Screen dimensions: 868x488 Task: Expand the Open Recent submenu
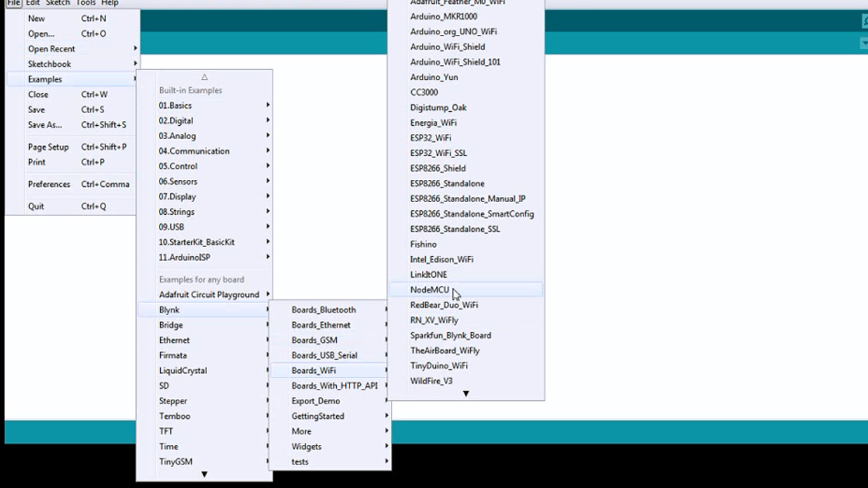73,49
